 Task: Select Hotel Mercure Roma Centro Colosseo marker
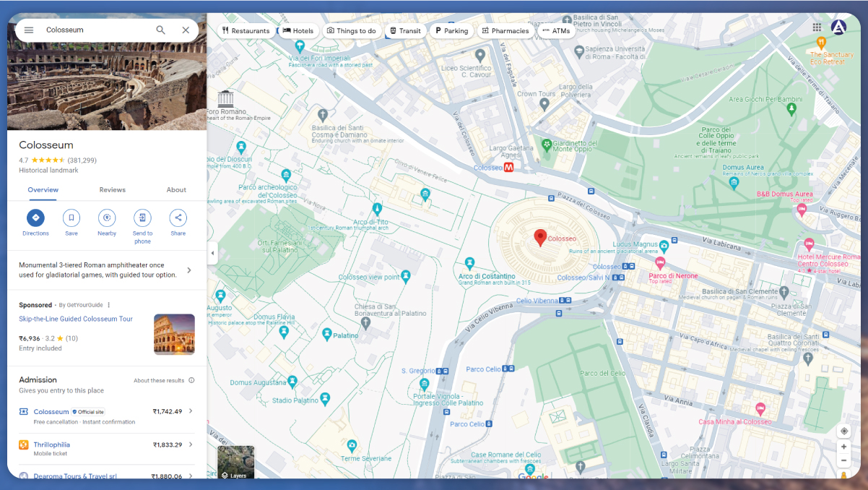809,244
